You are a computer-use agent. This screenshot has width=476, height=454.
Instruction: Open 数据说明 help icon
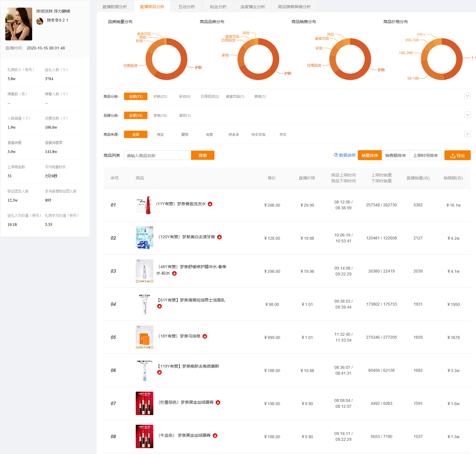click(336, 155)
